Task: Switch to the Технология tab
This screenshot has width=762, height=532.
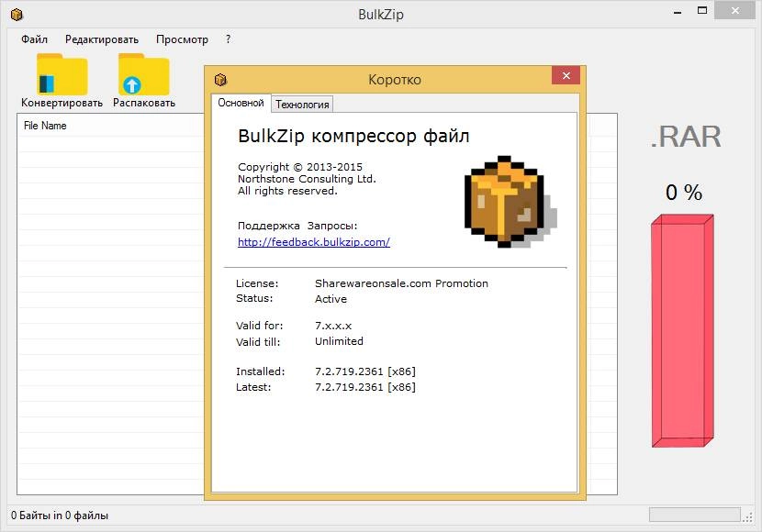Action: [302, 105]
